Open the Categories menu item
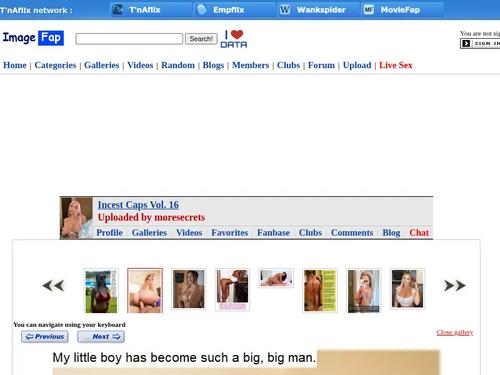Image resolution: width=500 pixels, height=375 pixels. pos(55,65)
